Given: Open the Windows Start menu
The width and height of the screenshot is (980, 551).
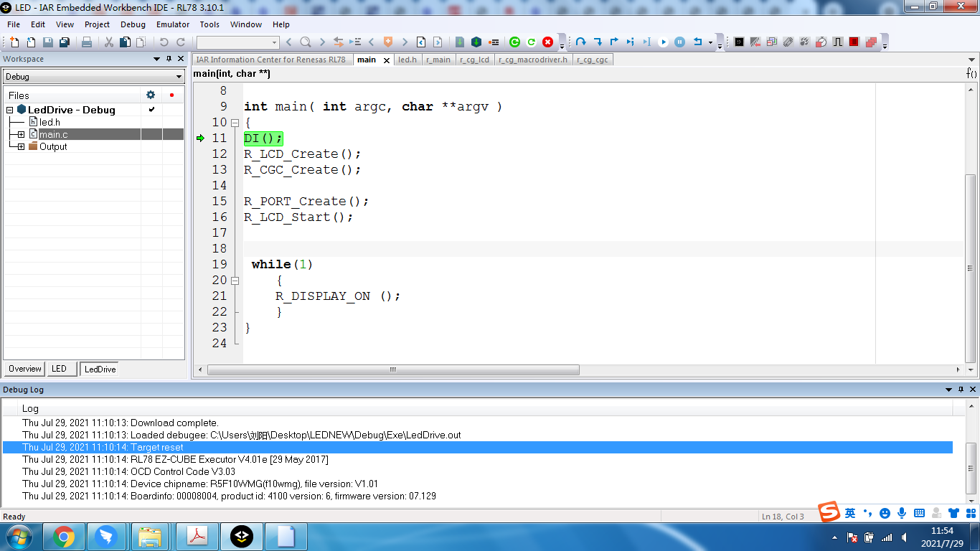Looking at the screenshot, I should pyautogui.click(x=19, y=537).
